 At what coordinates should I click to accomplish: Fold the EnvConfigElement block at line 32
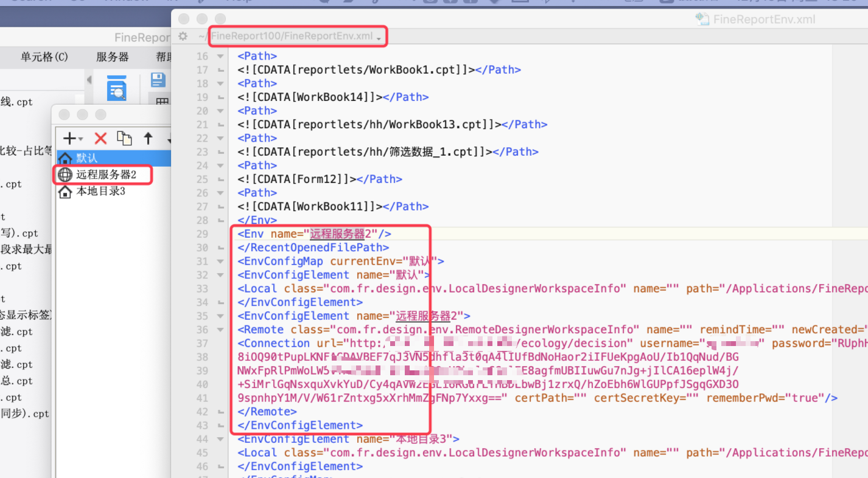220,275
